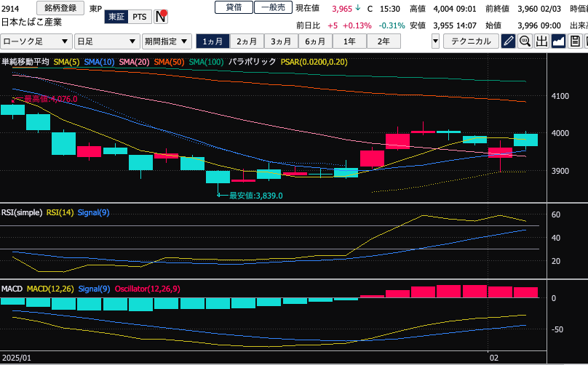Click the magnifier zoom icon
Image resolution: width=588 pixels, height=365 pixels.
[x=524, y=41]
